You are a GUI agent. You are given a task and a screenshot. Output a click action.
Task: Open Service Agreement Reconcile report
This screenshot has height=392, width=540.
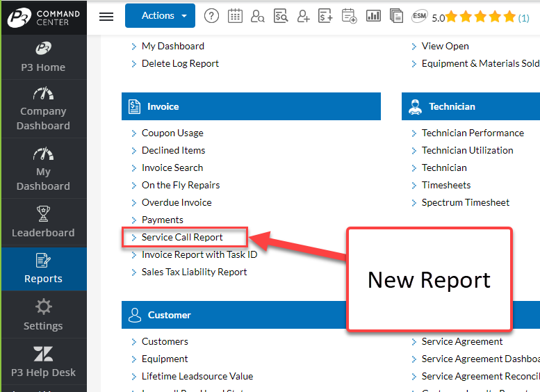click(x=480, y=376)
